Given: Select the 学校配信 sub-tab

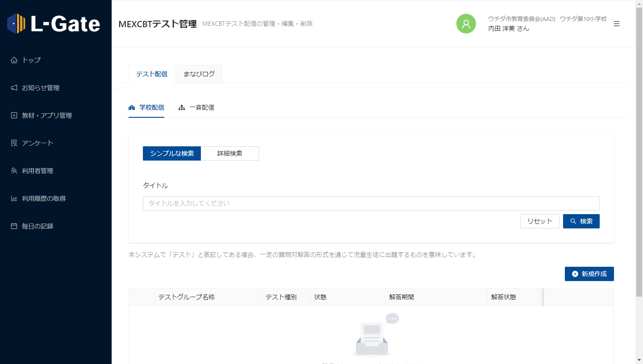Looking at the screenshot, I should [146, 108].
